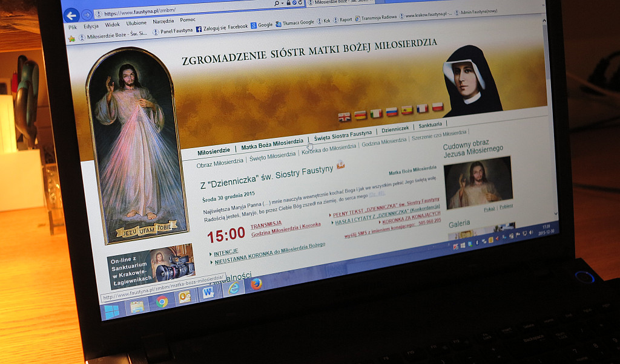This screenshot has height=364, width=620.
Task: Switch to French with the French flag
Action: 422,109
